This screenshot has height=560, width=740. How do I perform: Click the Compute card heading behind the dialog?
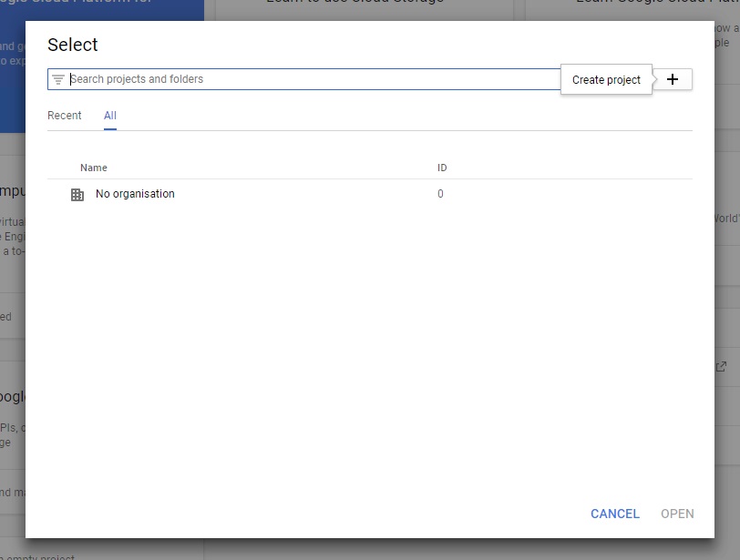[11, 191]
